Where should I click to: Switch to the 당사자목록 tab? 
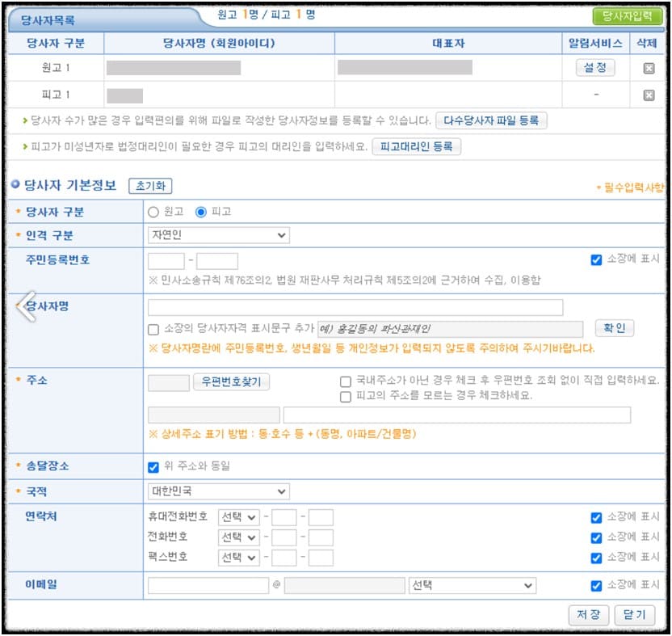tap(48, 15)
